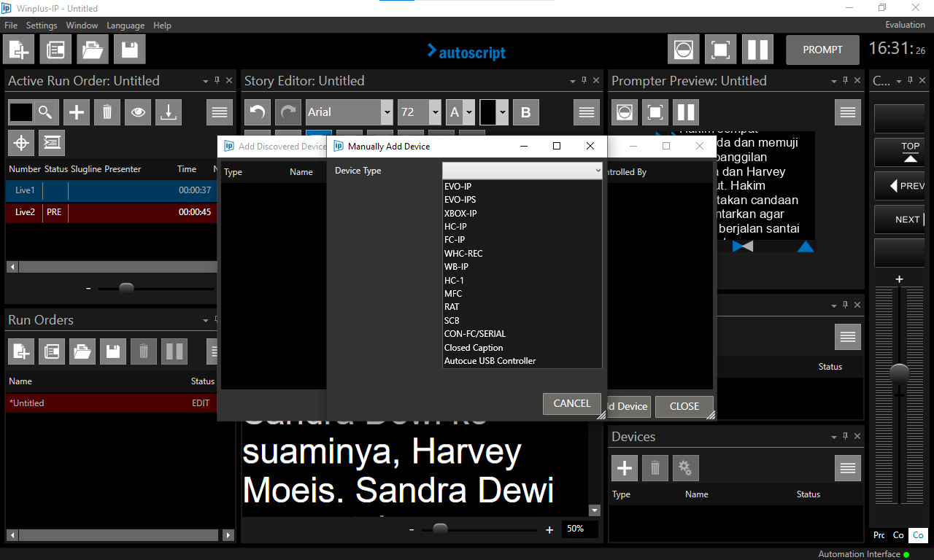Undo in the Story Editor toolbar
The height and width of the screenshot is (560, 934).
click(258, 112)
